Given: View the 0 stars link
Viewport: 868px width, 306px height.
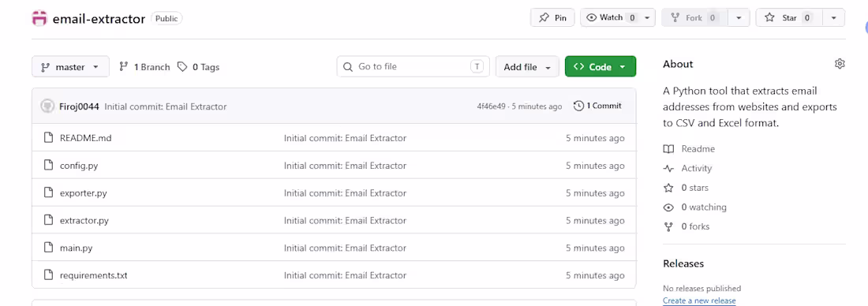Looking at the screenshot, I should coord(694,188).
